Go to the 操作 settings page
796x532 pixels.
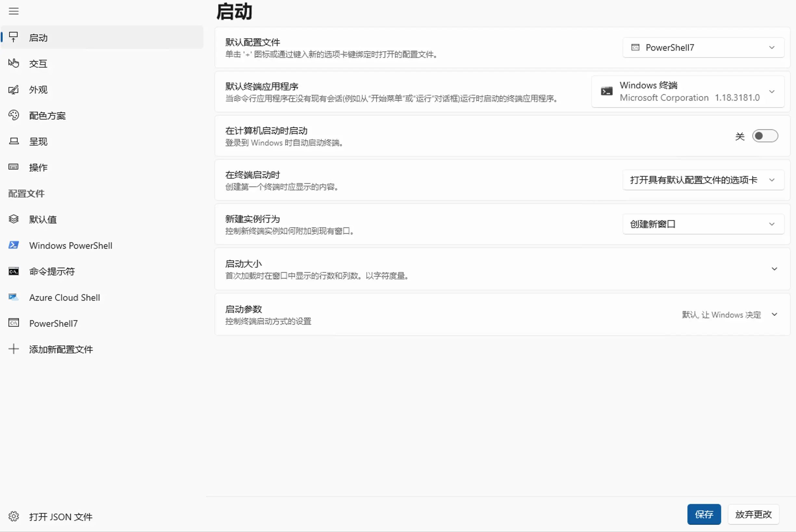(102, 167)
